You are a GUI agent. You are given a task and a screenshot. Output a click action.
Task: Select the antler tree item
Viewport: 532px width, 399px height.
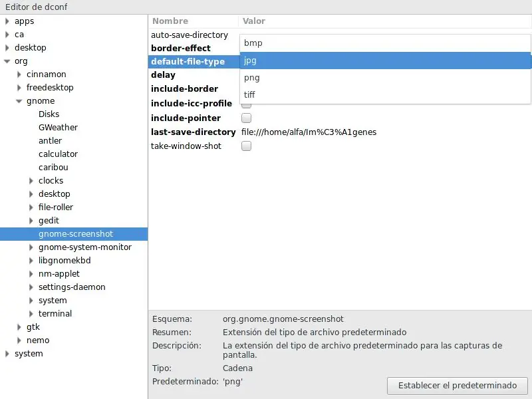[51, 141]
